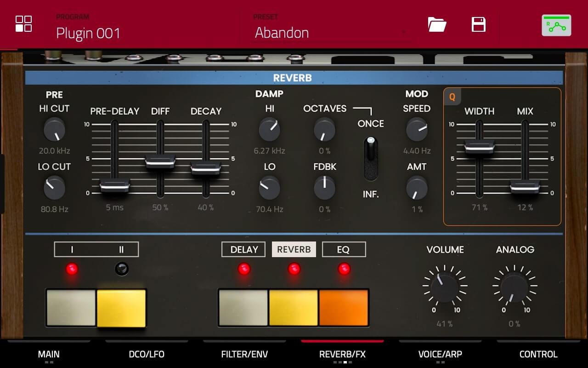Image resolution: width=588 pixels, height=368 pixels.
Task: Click the orange Q badge icon
Action: pos(452,97)
